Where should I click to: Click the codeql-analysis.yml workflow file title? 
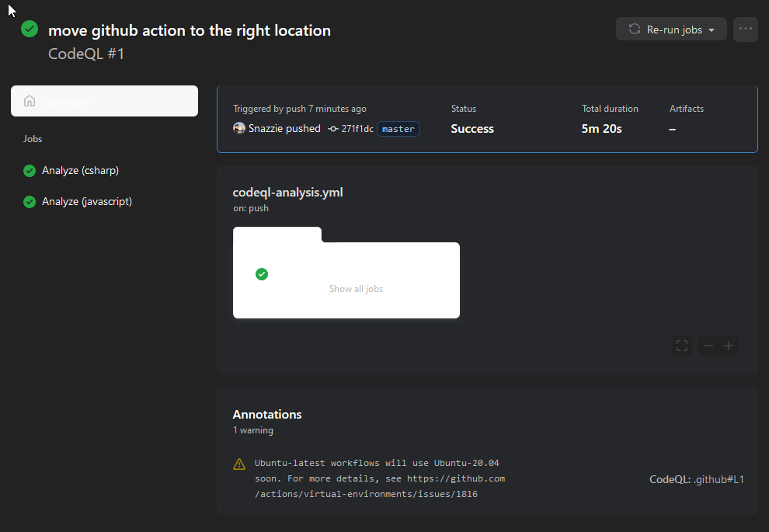pyautogui.click(x=288, y=192)
